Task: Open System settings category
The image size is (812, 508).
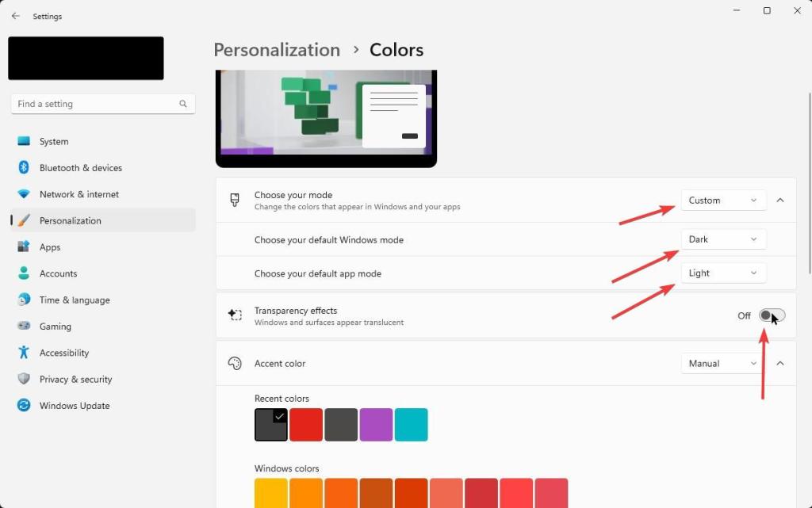Action: click(103, 141)
